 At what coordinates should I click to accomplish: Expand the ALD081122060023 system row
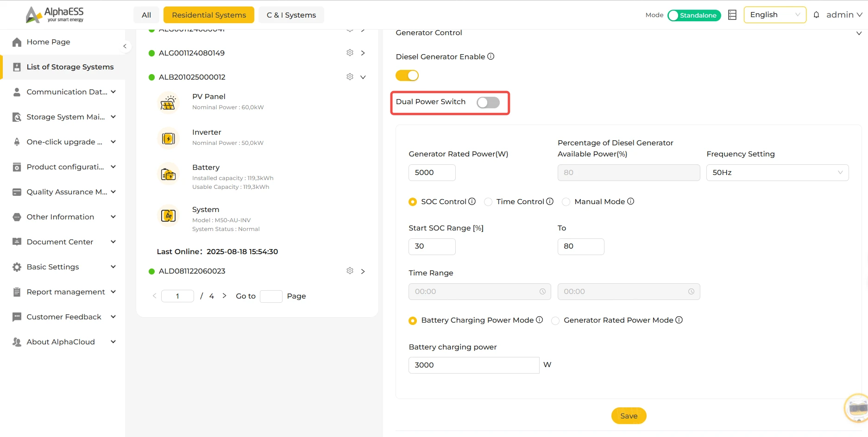pyautogui.click(x=363, y=271)
